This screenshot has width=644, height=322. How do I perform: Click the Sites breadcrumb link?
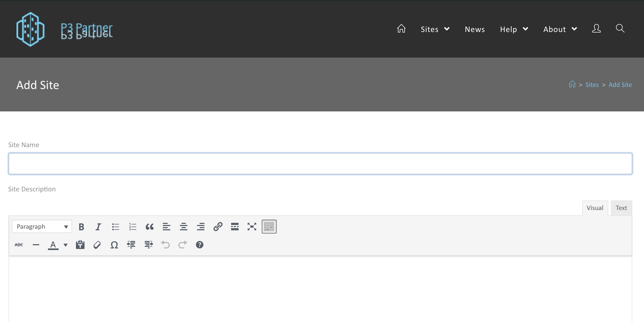coord(592,84)
